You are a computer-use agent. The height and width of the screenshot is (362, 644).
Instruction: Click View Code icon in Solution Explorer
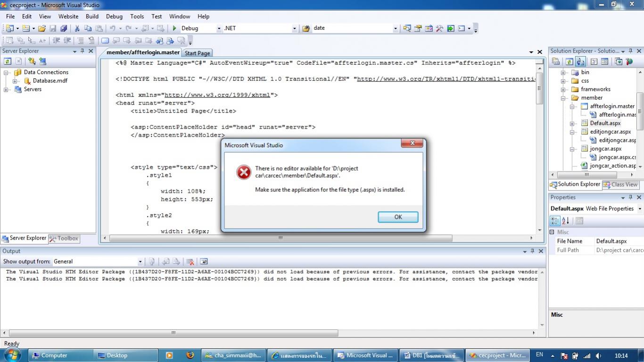(x=594, y=61)
